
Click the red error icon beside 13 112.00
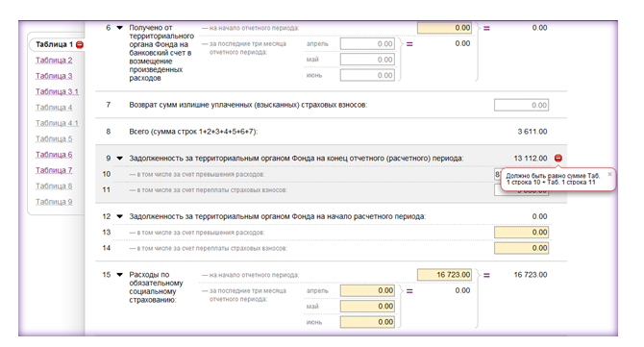(x=558, y=158)
